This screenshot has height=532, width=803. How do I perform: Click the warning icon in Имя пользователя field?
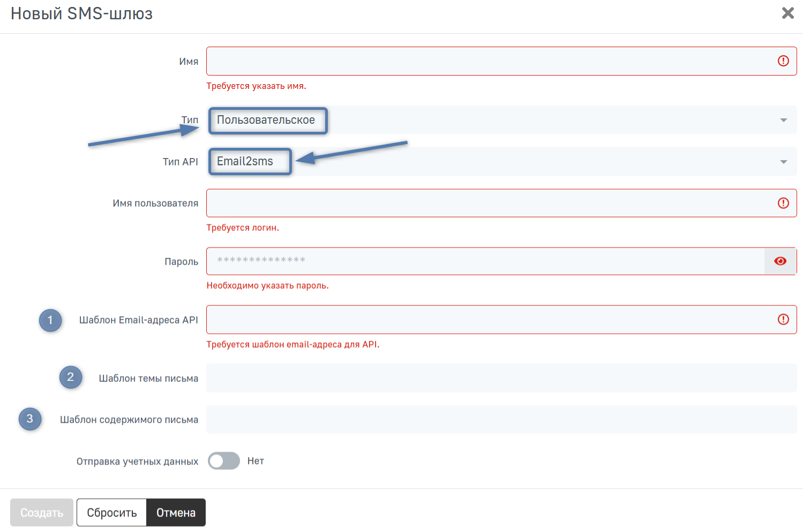[x=783, y=203]
